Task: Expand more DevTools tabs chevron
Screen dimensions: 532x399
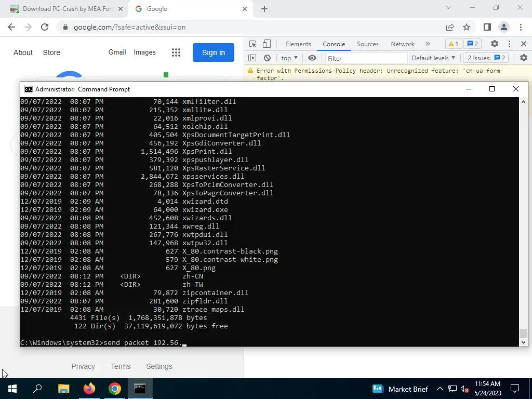Action: (428, 44)
